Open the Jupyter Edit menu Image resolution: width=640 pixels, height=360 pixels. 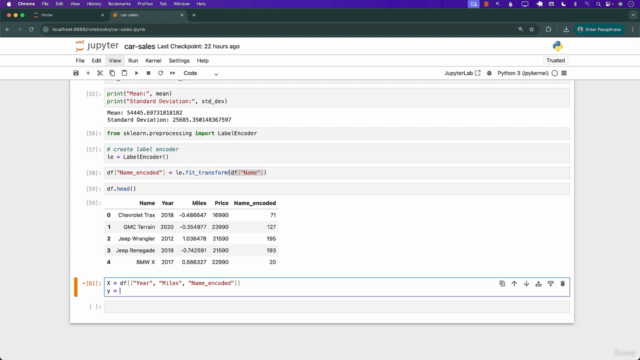(x=96, y=60)
